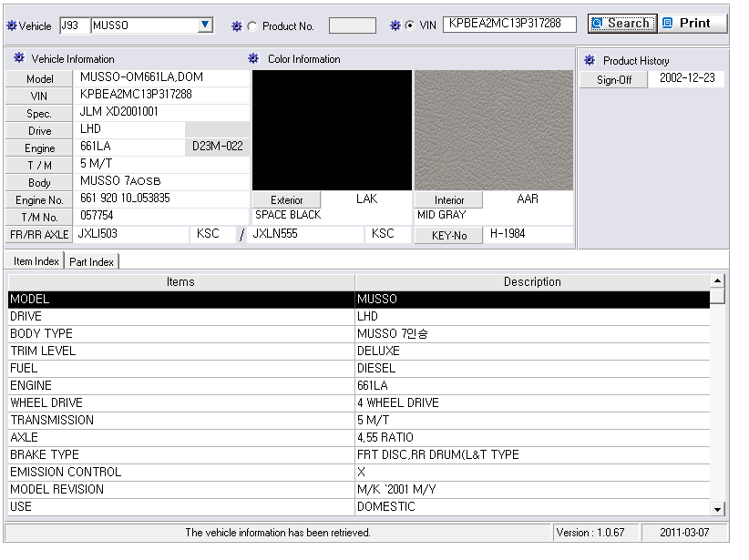Click the Vehicle Information gear icon

pyautogui.click(x=19, y=59)
